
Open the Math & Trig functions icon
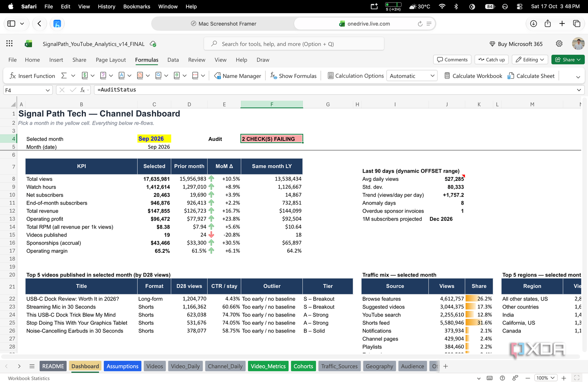(177, 75)
